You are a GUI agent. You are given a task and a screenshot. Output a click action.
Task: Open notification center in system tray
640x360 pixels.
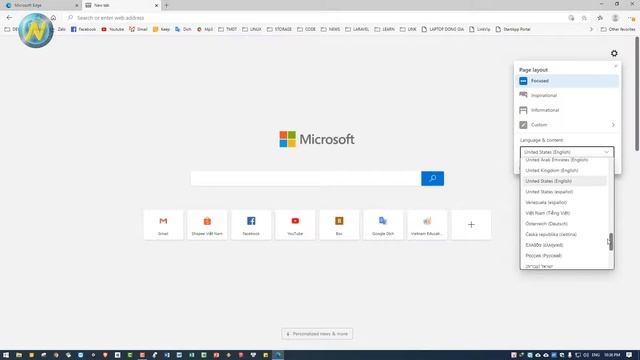coord(629,355)
